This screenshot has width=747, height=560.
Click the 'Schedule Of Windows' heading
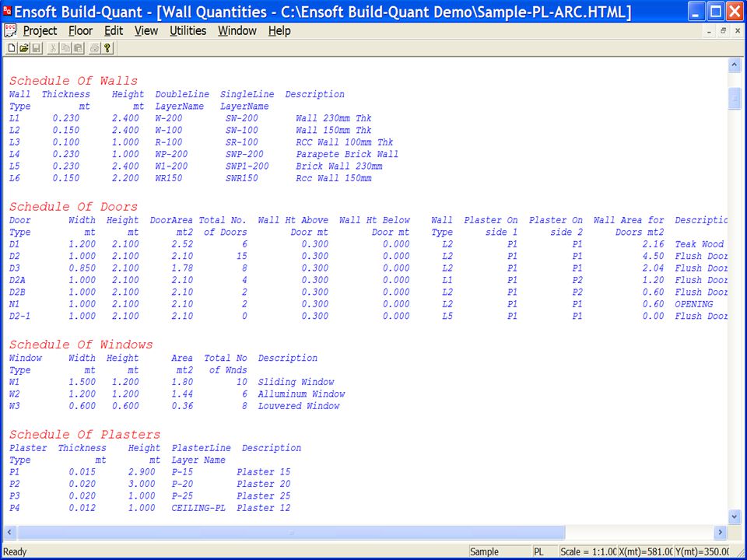pyautogui.click(x=81, y=345)
